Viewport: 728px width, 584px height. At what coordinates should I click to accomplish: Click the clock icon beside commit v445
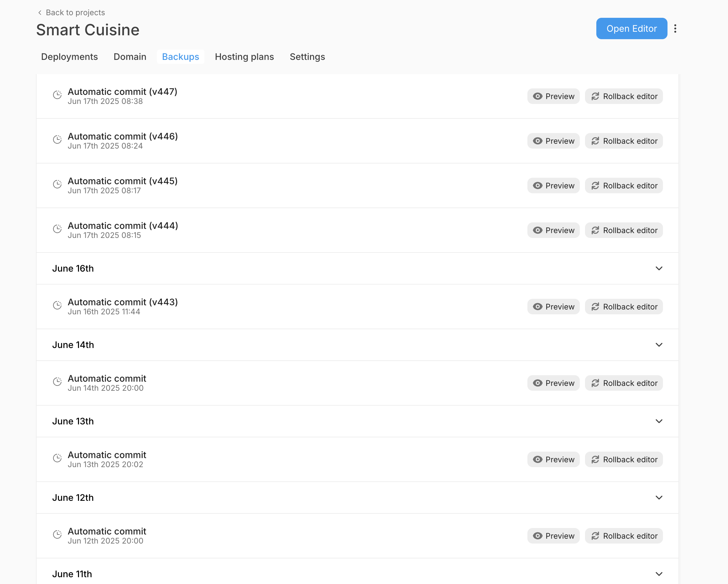click(57, 184)
